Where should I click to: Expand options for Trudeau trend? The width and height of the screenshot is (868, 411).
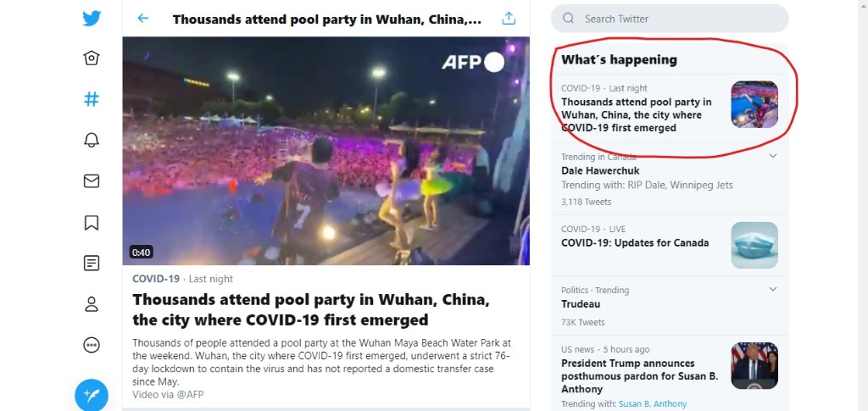click(773, 289)
